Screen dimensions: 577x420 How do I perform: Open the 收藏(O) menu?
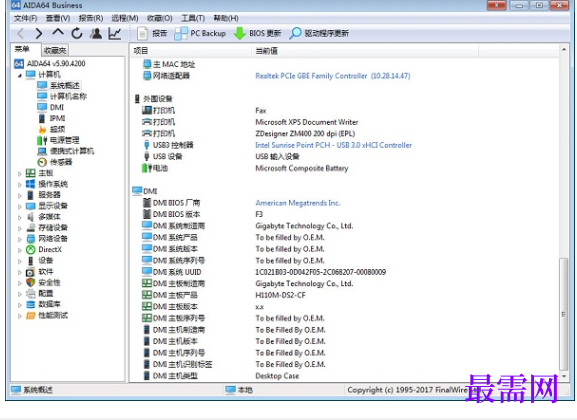click(159, 18)
